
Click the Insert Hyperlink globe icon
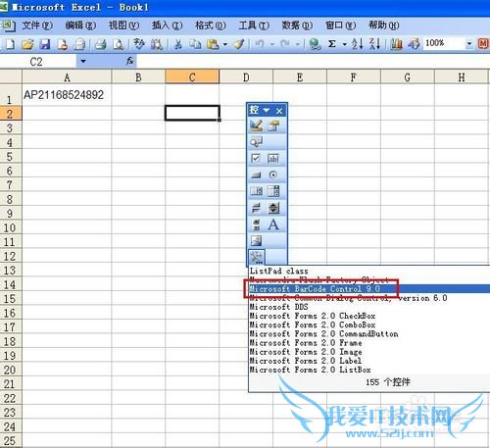(x=315, y=44)
